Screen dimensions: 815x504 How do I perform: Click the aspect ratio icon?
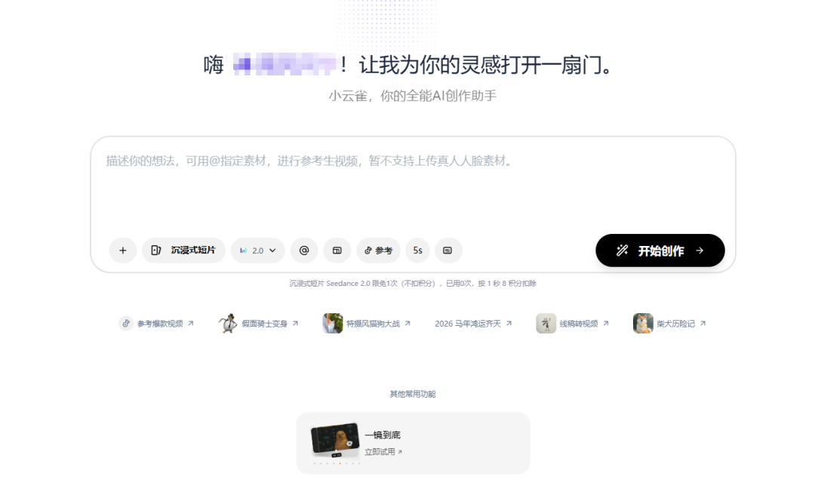pos(337,250)
